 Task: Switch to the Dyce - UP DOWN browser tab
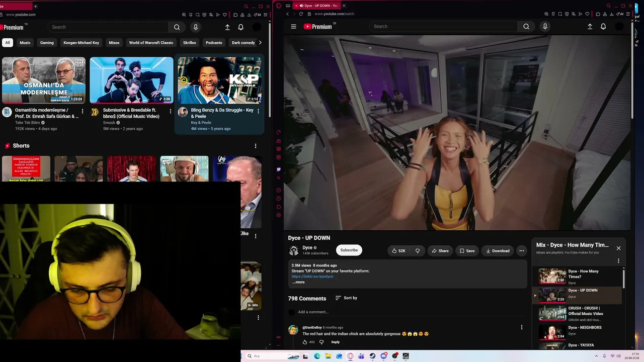point(318,6)
